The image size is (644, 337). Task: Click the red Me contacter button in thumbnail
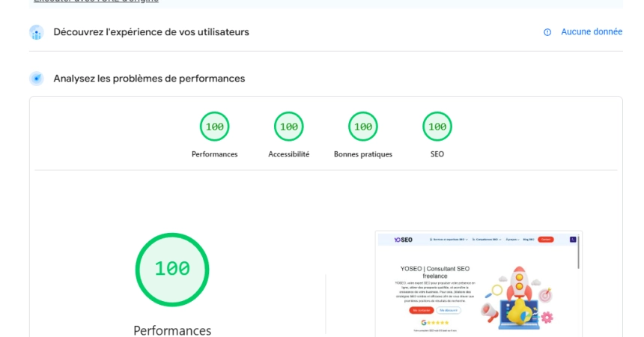click(x=422, y=310)
